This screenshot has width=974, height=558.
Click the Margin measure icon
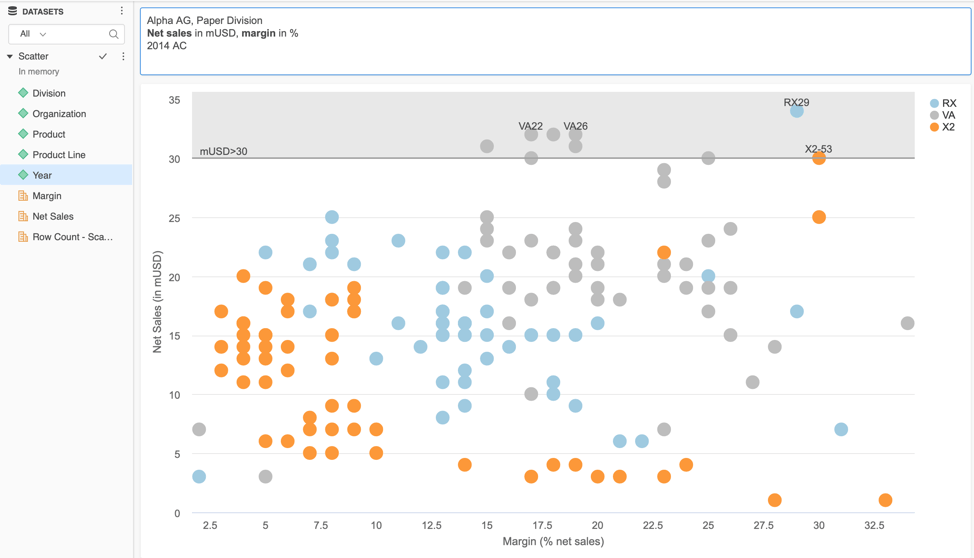point(23,196)
